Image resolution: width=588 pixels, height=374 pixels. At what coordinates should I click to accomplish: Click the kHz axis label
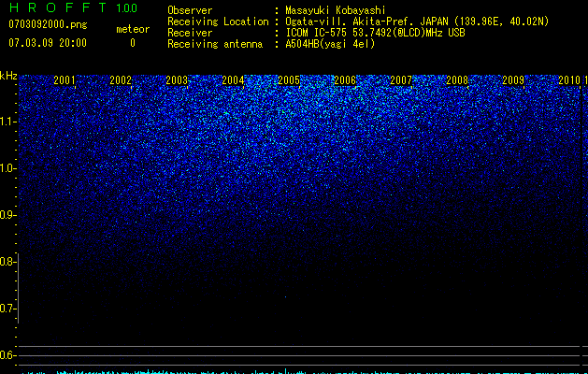8,76
